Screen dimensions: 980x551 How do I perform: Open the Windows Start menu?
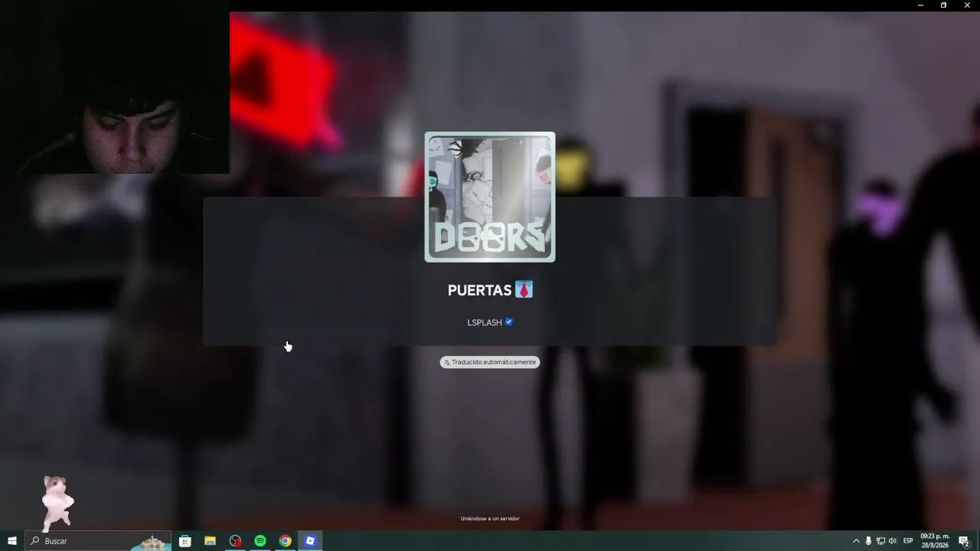[x=11, y=541]
